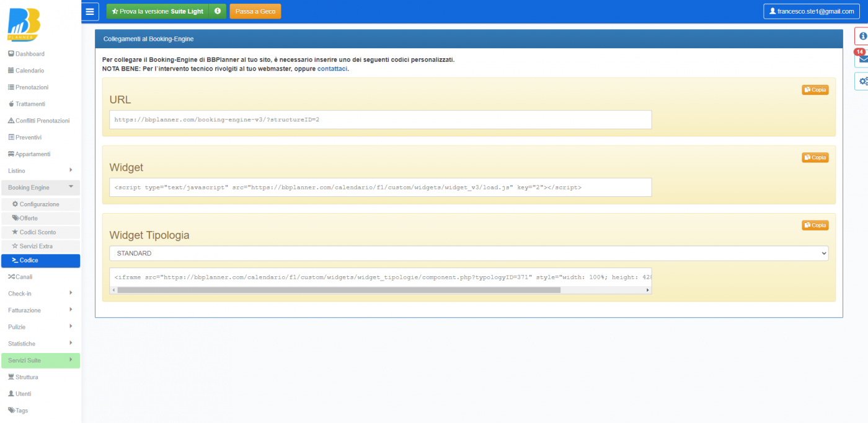Open the red info panel icon

point(862,36)
